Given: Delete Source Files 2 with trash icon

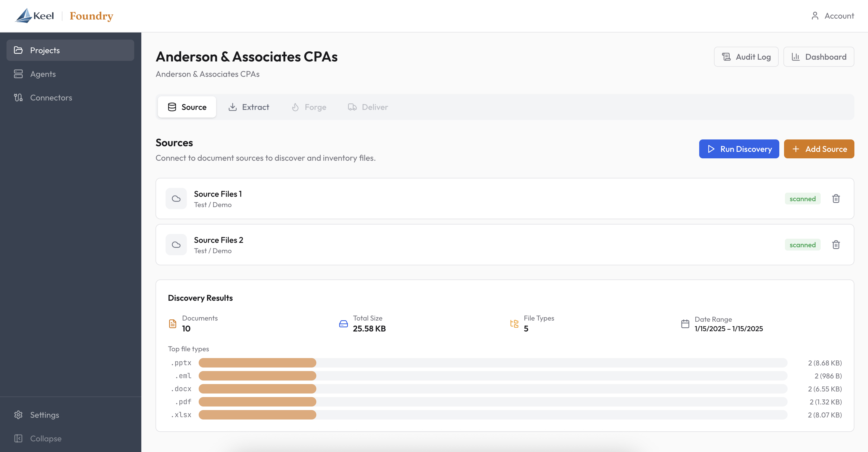Looking at the screenshot, I should 836,245.
